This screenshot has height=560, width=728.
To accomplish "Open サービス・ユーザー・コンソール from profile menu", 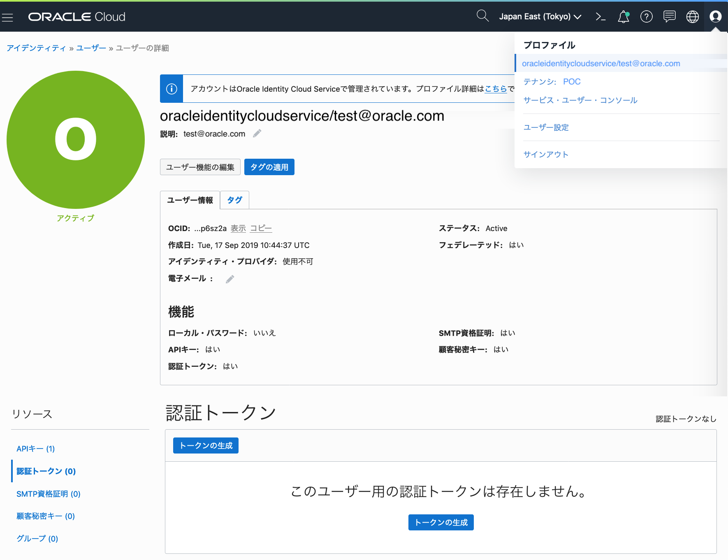I will tap(580, 100).
